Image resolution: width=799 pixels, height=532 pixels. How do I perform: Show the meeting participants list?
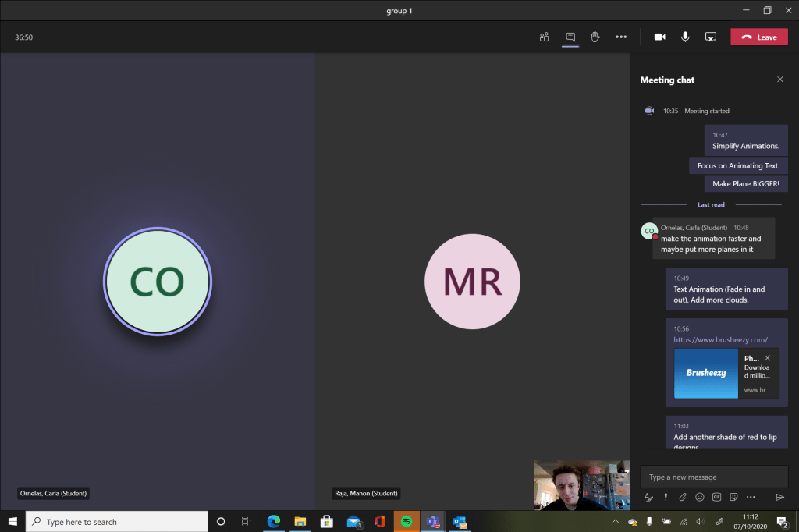coord(545,37)
